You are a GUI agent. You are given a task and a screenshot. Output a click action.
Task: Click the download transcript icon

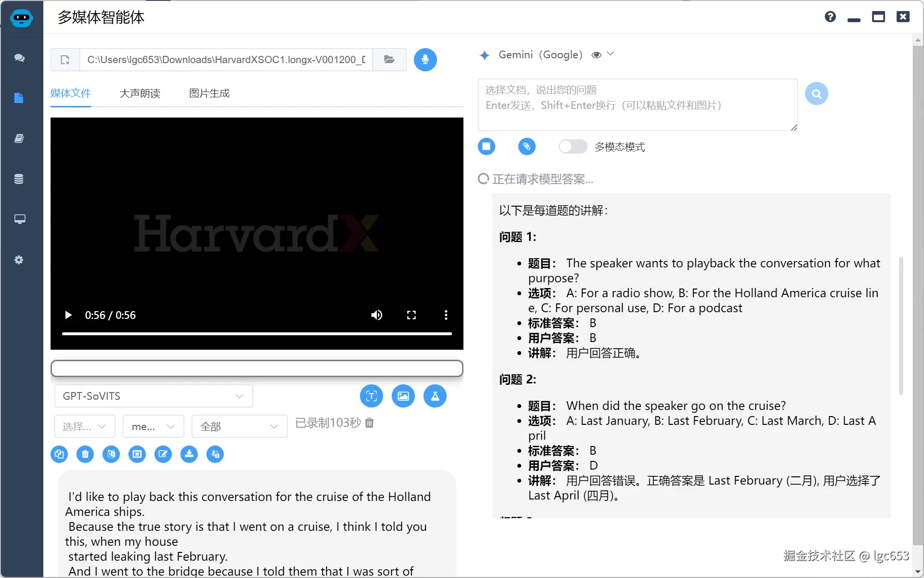click(189, 454)
